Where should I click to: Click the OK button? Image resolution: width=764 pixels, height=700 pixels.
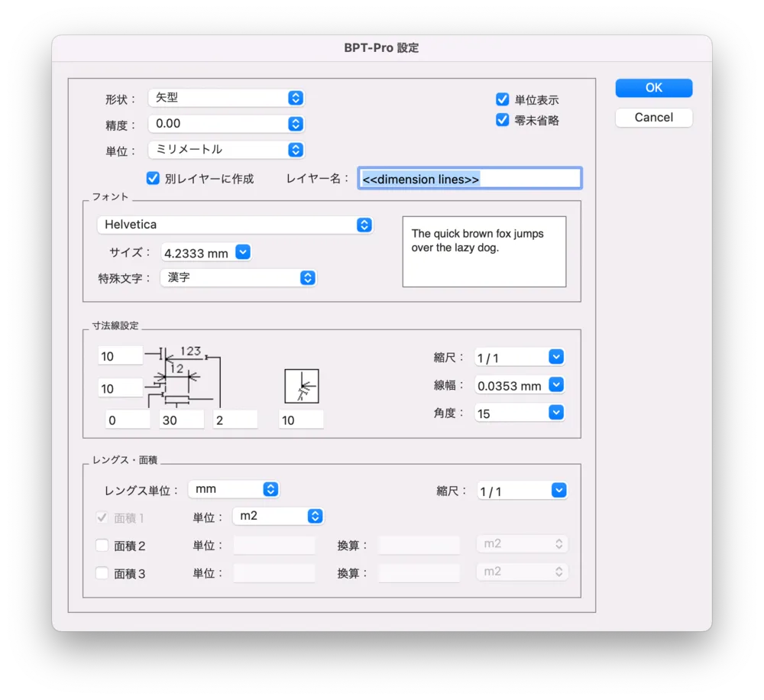click(653, 88)
